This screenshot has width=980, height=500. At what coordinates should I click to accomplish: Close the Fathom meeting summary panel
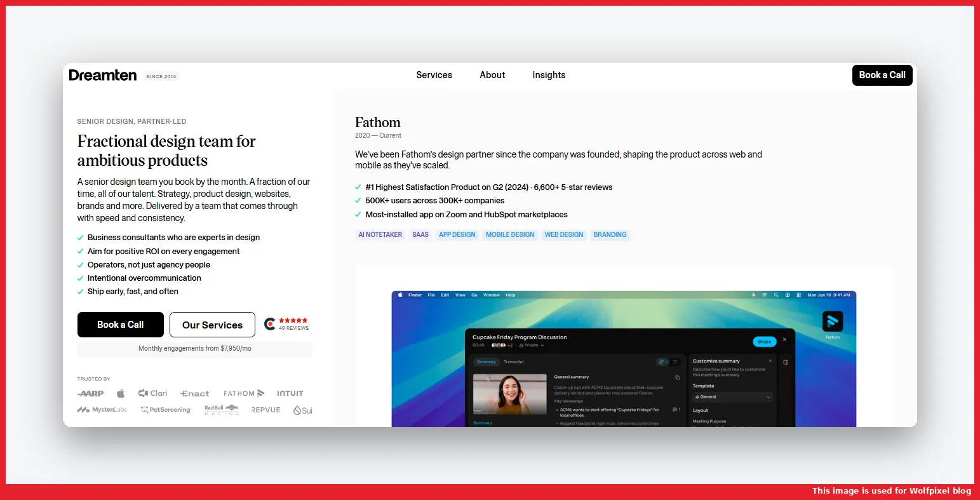785,340
